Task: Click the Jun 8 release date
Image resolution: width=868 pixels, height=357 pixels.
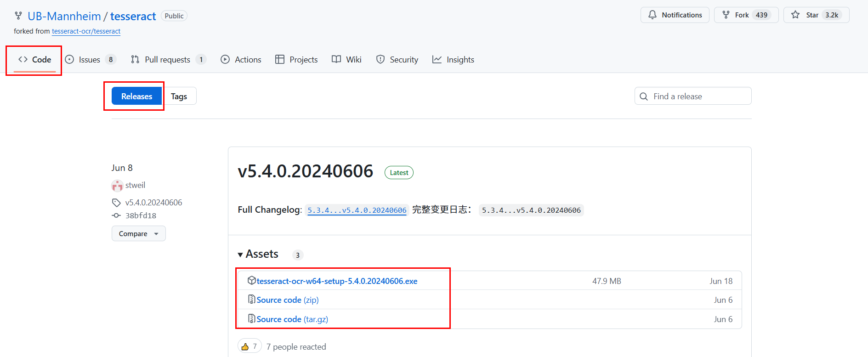Action: (122, 168)
